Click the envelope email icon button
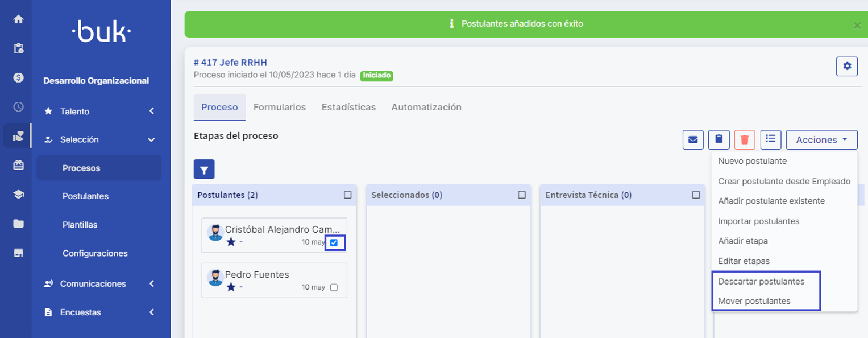The image size is (868, 338). (693, 139)
